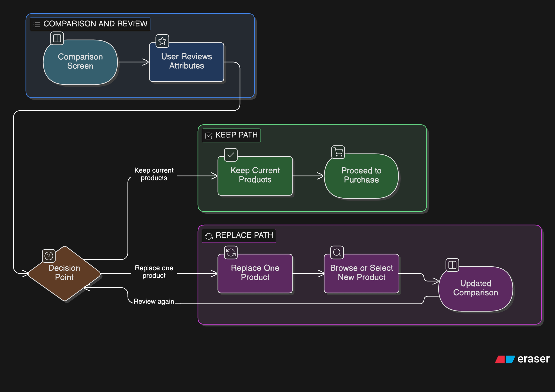This screenshot has height=392, width=555.
Task: Click the eraser logo in bottom corner
Action: tap(522, 359)
